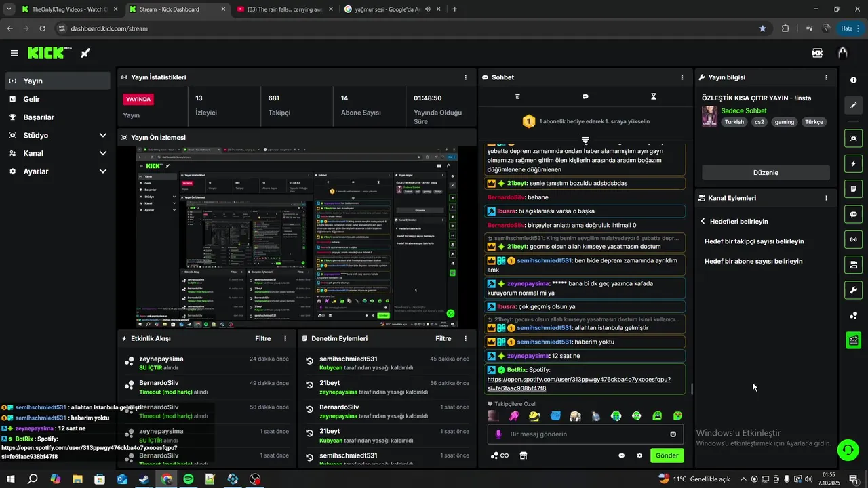The width and height of the screenshot is (868, 488).
Task: Click Filtre in Denetim Eylemleri panel
Action: point(443,338)
